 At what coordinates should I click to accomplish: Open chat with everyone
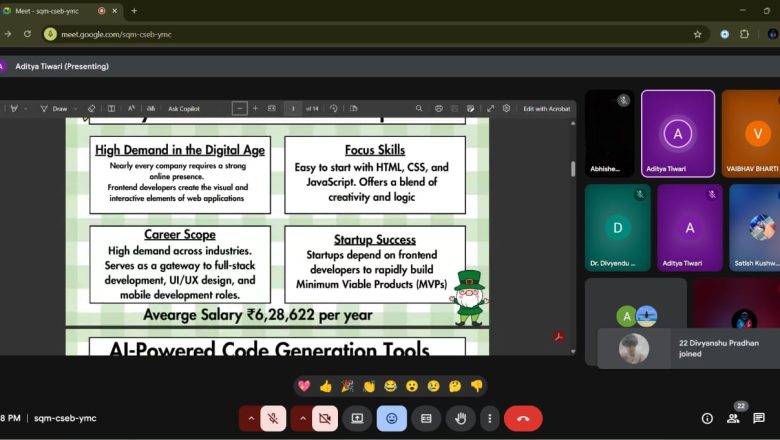pos(759,418)
